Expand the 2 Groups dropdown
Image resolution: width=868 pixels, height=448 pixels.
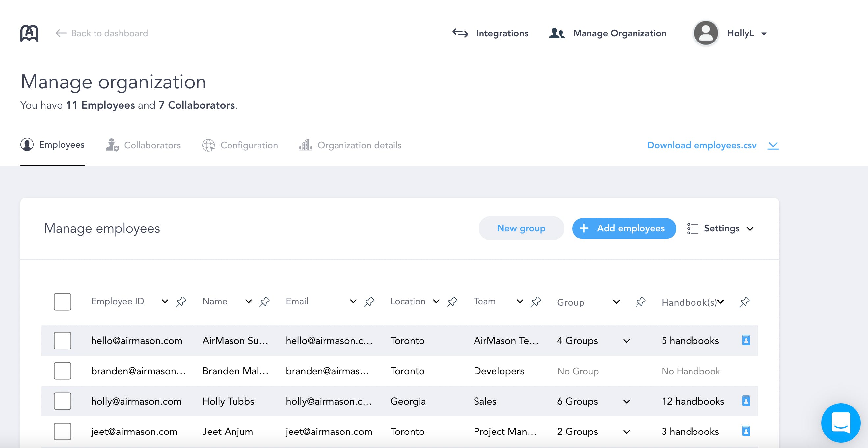pyautogui.click(x=626, y=432)
